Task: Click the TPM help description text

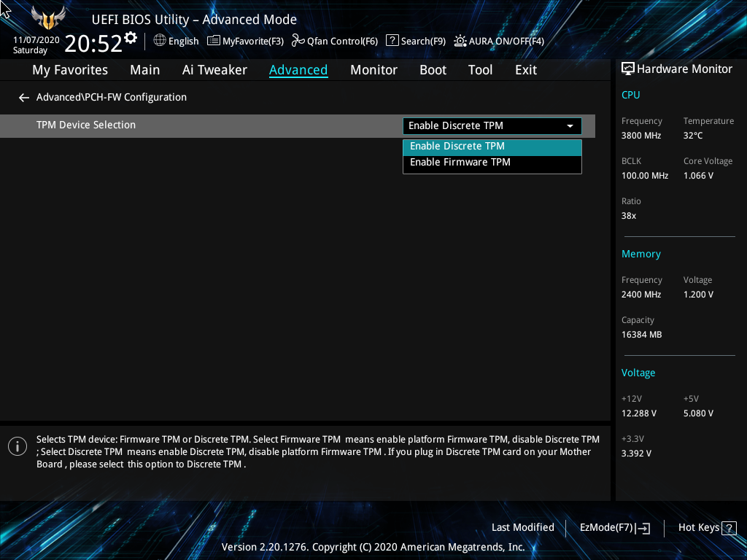Action: (x=318, y=452)
